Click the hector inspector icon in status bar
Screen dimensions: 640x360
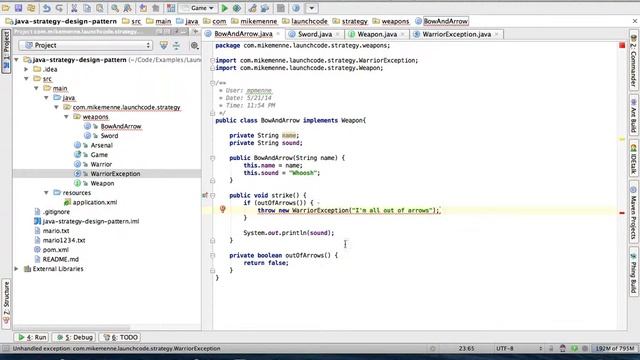coord(562,348)
